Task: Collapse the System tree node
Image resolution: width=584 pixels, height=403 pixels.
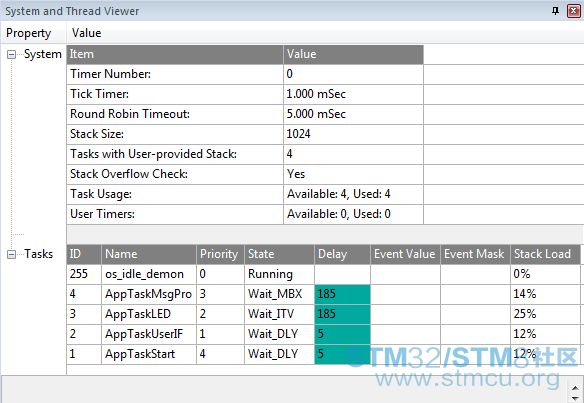Action: click(12, 55)
